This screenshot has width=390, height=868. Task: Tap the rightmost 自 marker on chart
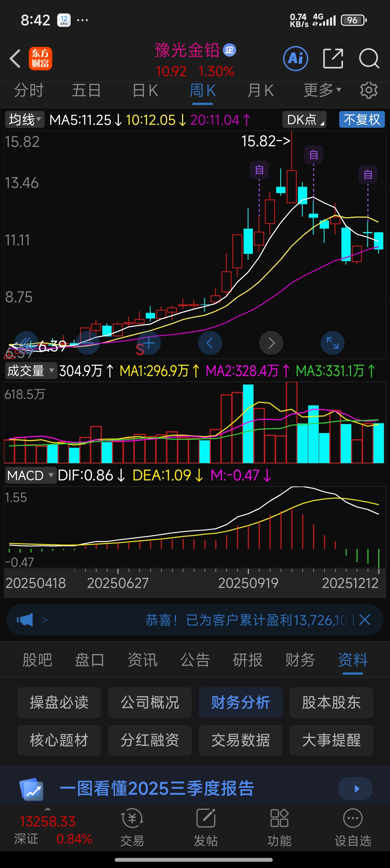click(x=368, y=174)
